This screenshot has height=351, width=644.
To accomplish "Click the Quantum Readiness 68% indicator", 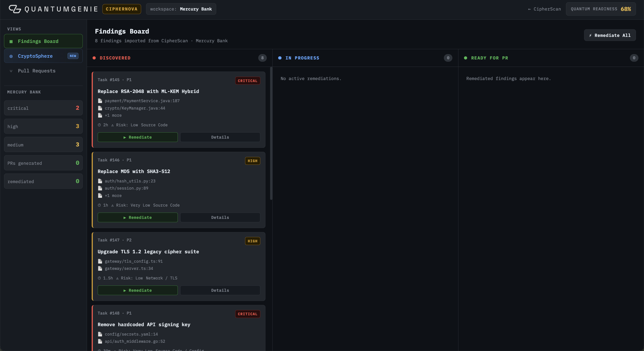I will pyautogui.click(x=601, y=9).
